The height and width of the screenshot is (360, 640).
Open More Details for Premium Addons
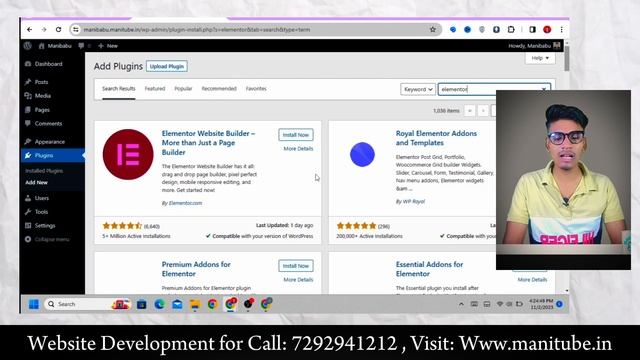[x=298, y=280]
